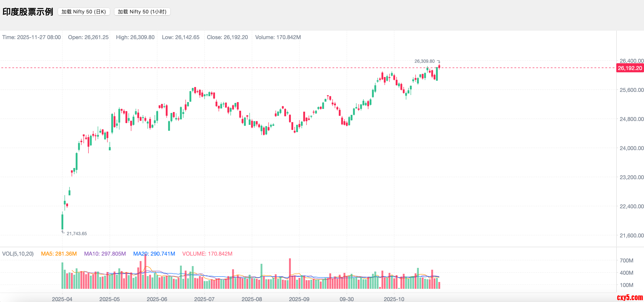Click the red VOLUME 170.842M legend
Screen dimensions: 644x302
207,254
